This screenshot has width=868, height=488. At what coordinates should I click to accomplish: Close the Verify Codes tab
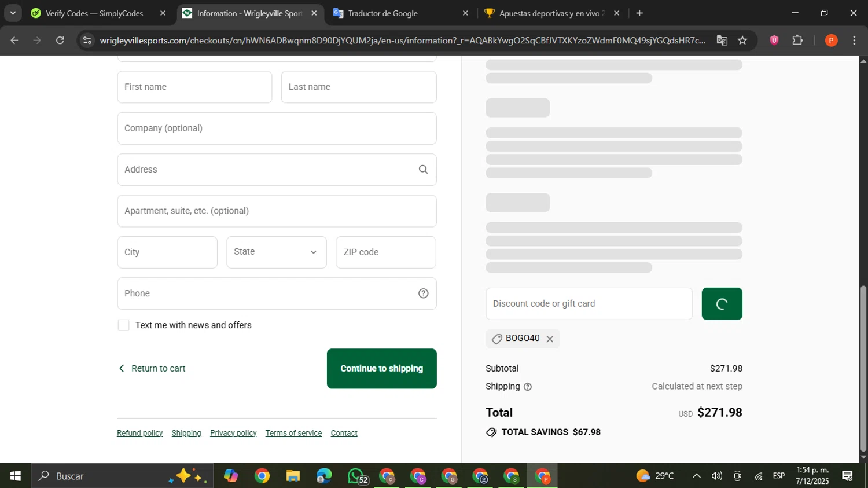click(163, 13)
